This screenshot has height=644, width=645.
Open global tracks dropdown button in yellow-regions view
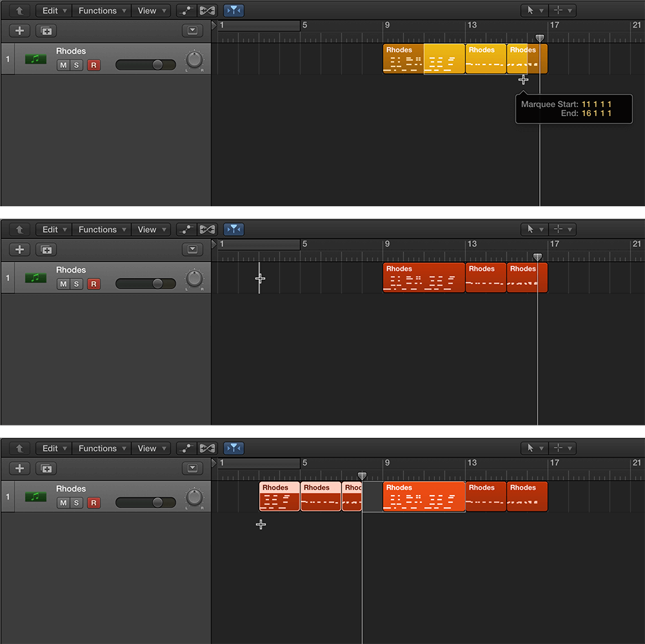click(192, 31)
